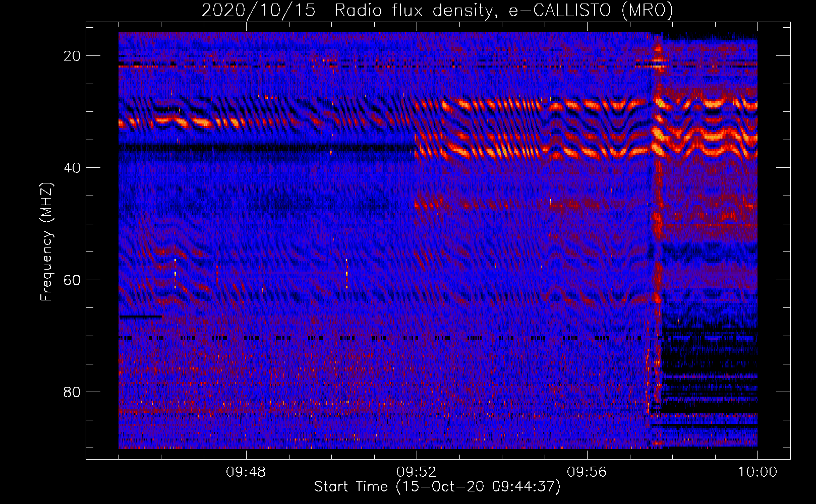Viewport: 816px width, 504px height.
Task: Click the 09:52 time tick label
Action: tap(417, 472)
